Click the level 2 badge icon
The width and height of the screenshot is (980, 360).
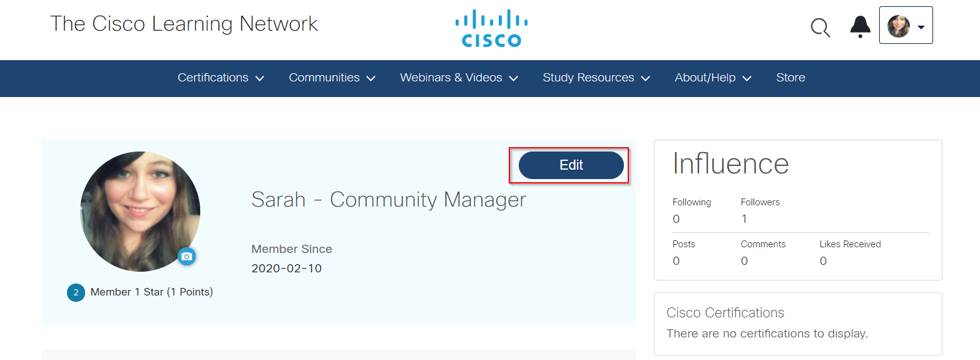click(x=76, y=292)
